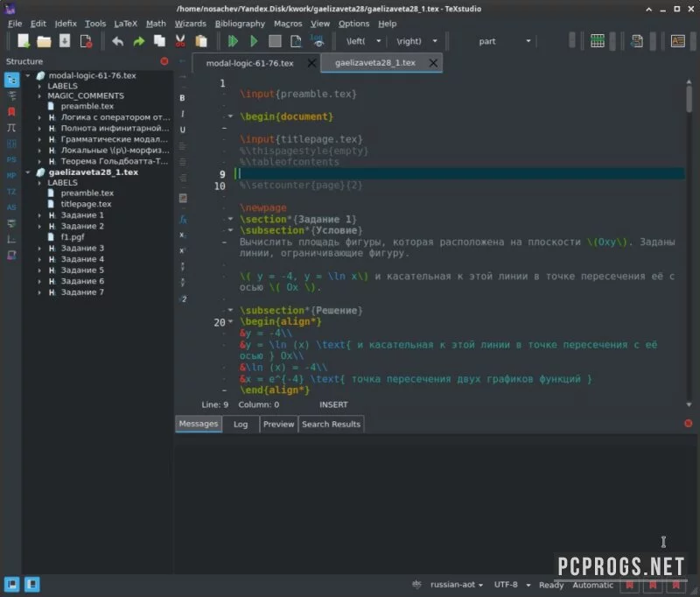Screen dimensions: 700x597
Task: Open the LaTeX menu
Action: [x=125, y=24]
